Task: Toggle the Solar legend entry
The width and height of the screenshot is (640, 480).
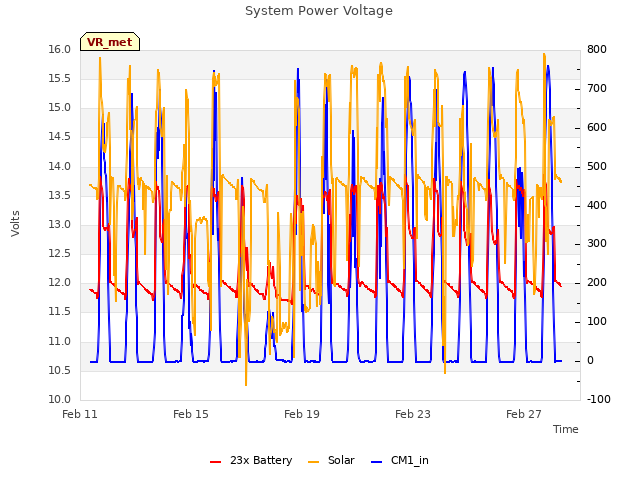Action: point(331,460)
